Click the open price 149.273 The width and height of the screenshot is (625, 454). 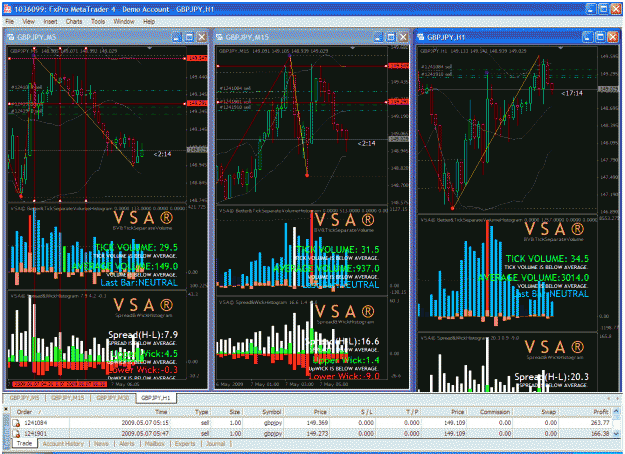point(317,434)
